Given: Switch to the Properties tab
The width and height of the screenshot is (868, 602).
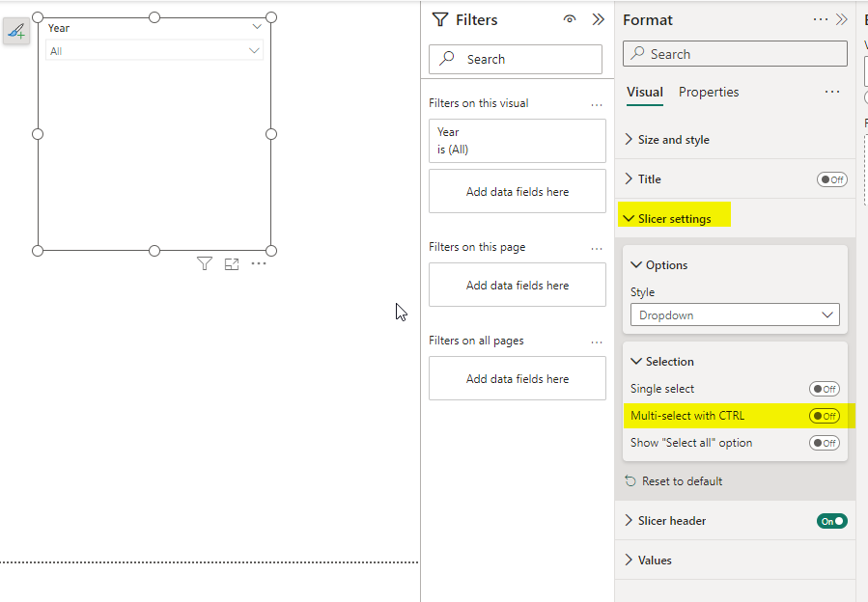Looking at the screenshot, I should 709,92.
